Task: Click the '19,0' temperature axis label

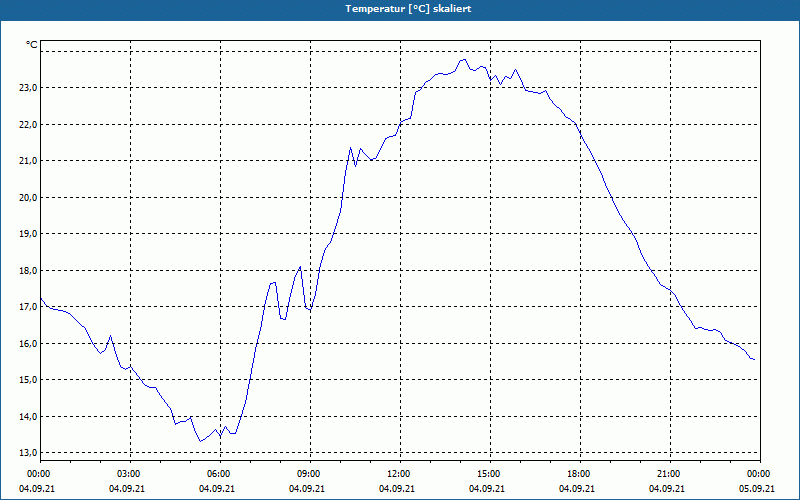Action: click(29, 234)
